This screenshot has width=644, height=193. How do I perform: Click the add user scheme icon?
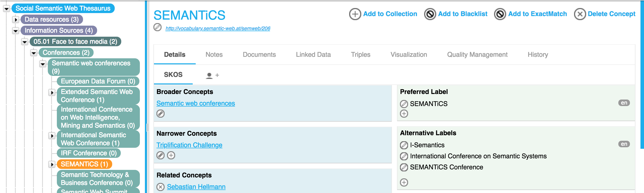click(212, 75)
